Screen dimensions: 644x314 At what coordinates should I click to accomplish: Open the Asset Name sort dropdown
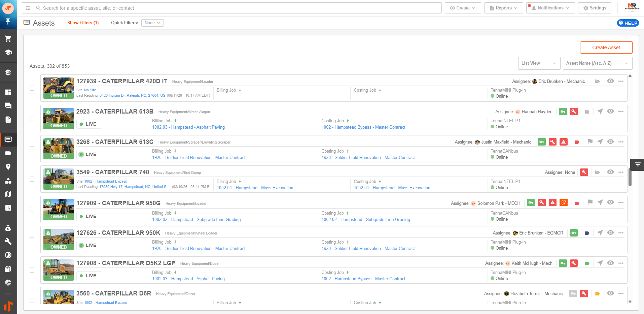point(597,63)
